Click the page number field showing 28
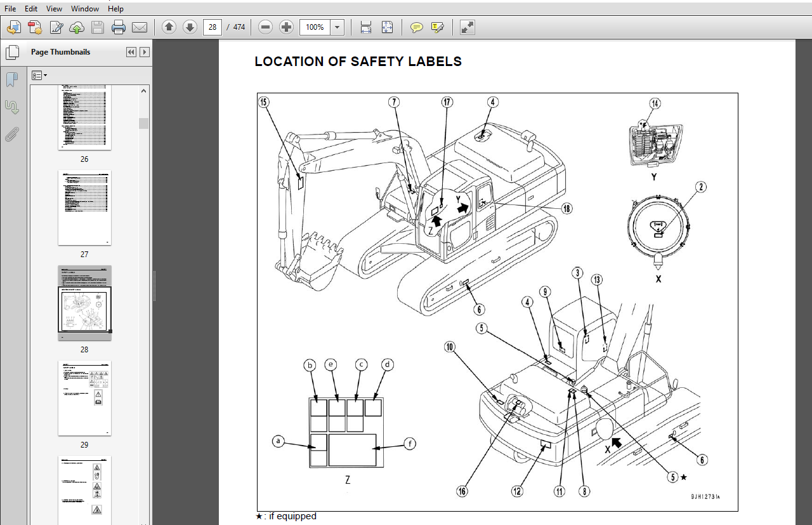Screen dimensions: 812x525 [x=213, y=27]
